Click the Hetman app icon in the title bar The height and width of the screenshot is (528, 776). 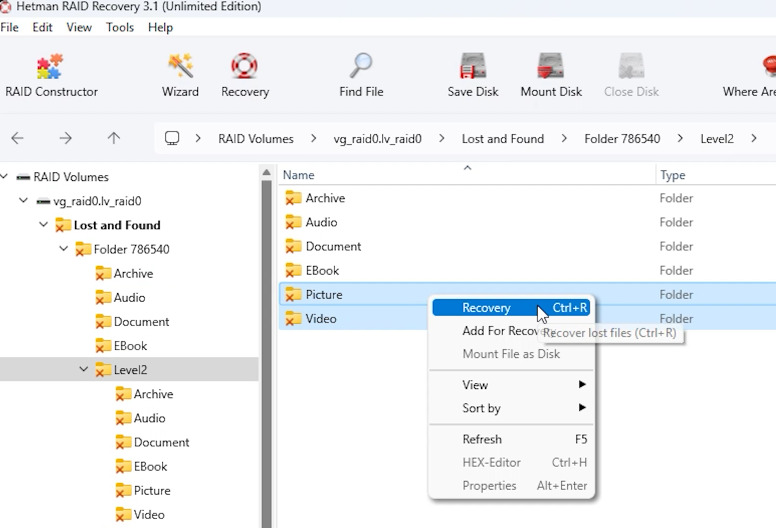pyautogui.click(x=5, y=6)
